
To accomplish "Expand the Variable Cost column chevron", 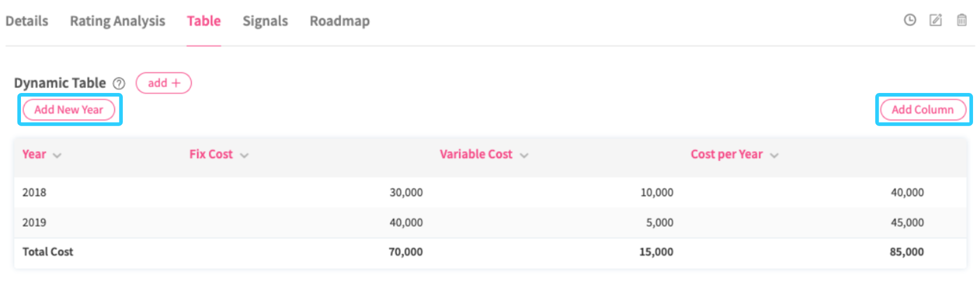I will (x=524, y=156).
